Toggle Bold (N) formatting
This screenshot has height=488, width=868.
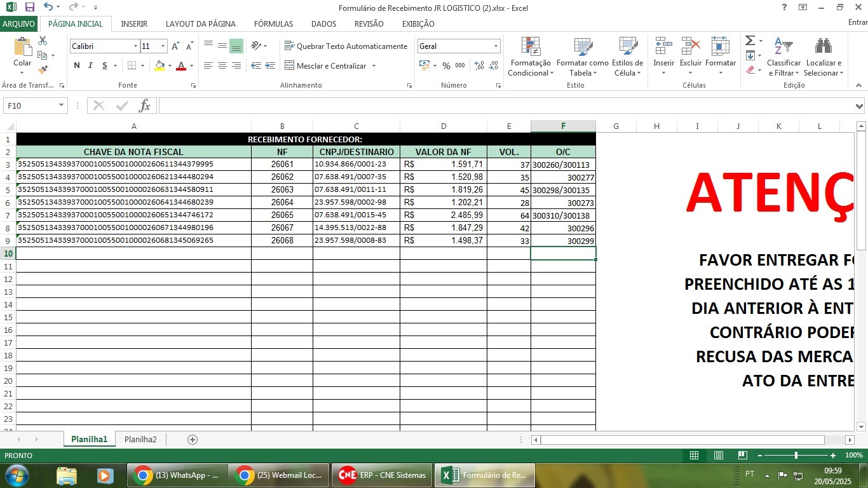coord(77,65)
